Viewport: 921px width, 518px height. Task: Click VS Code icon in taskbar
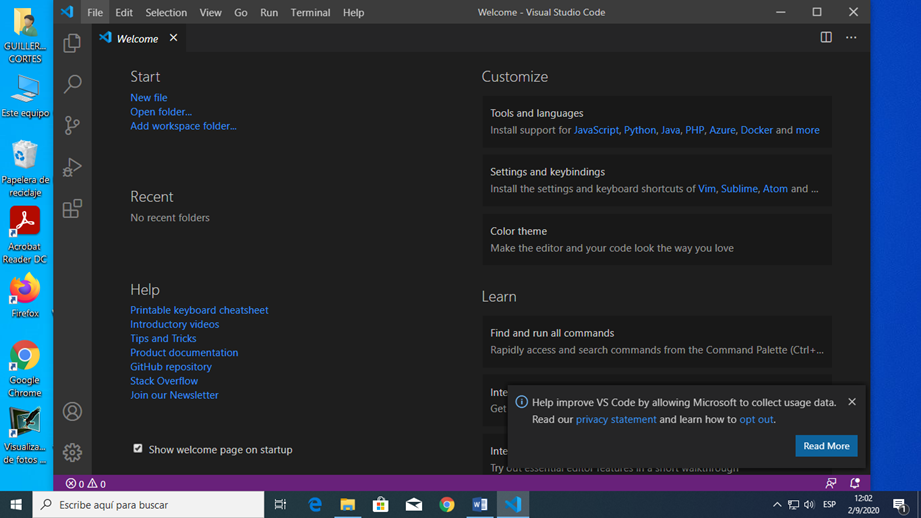pyautogui.click(x=513, y=504)
